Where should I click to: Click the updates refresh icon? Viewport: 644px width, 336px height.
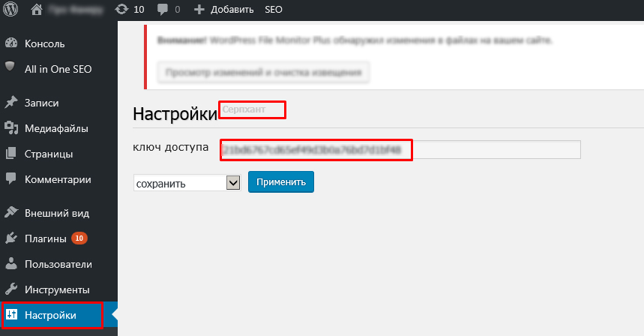(121, 10)
